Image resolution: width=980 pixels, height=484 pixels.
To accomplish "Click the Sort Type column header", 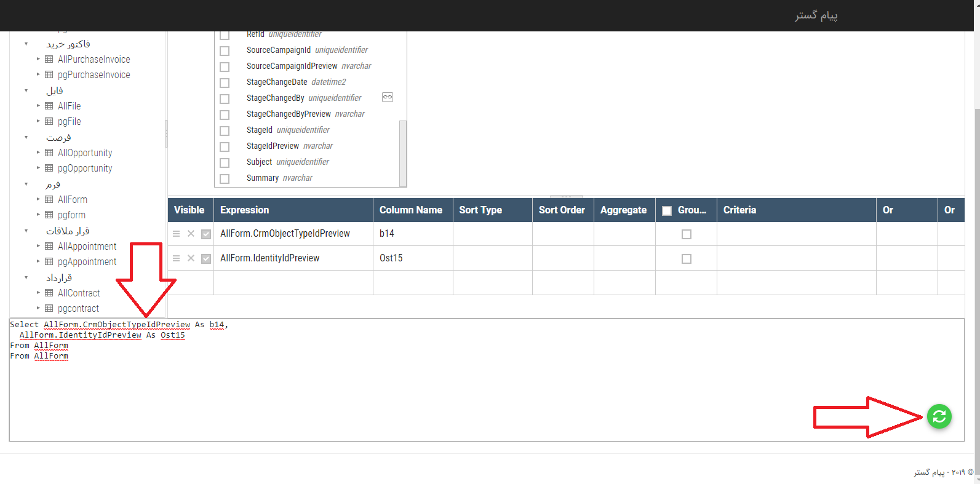I will click(x=480, y=210).
